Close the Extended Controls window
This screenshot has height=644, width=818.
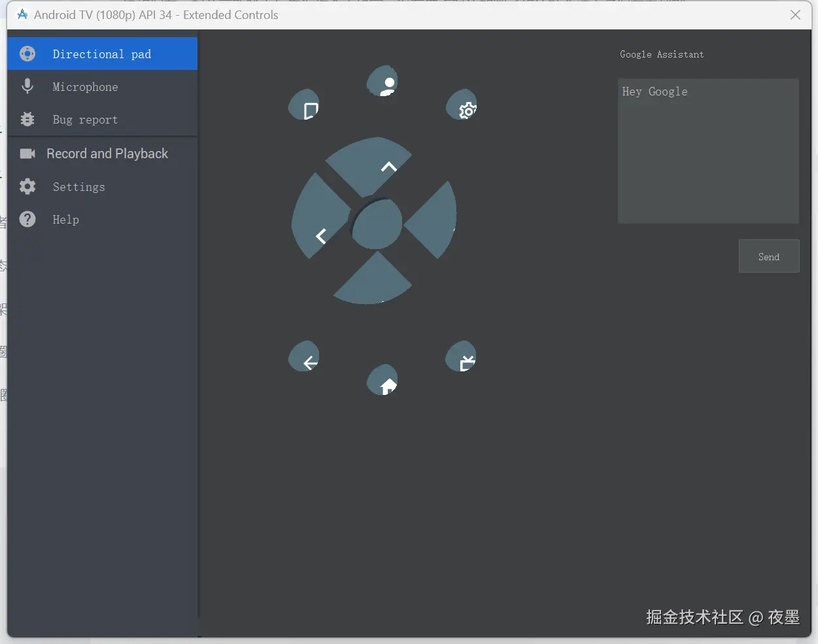click(x=795, y=15)
